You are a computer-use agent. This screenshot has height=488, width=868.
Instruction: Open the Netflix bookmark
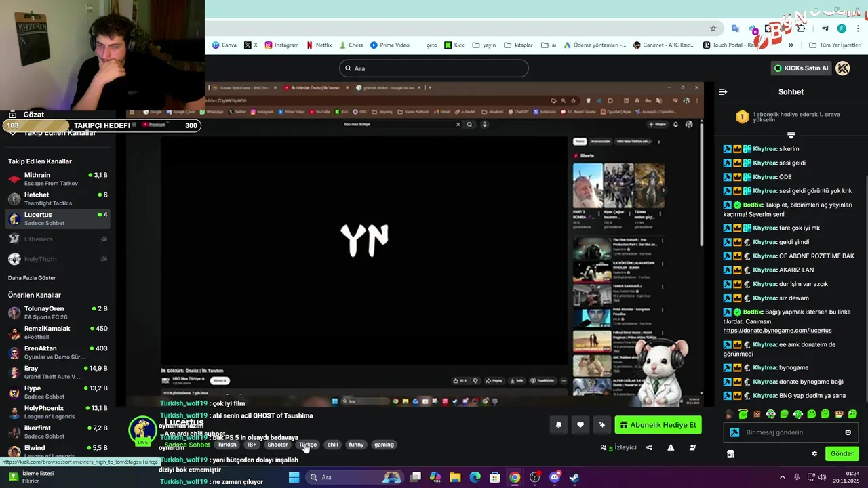(319, 45)
